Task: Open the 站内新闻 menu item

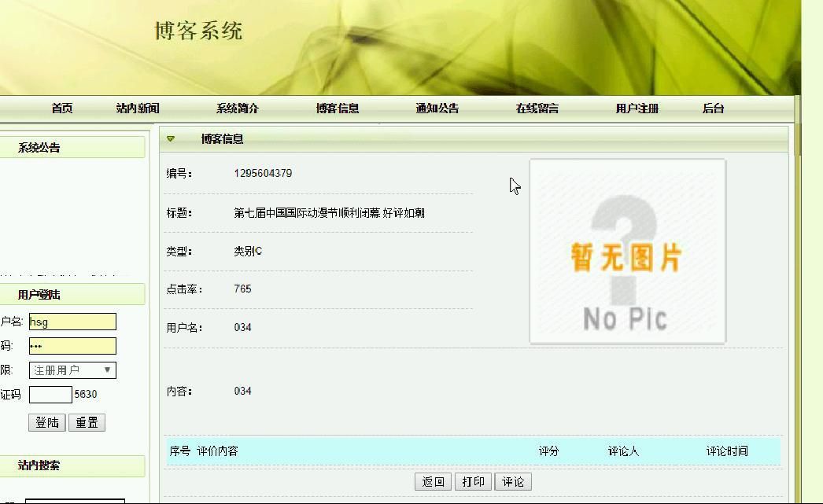Action: tap(138, 109)
